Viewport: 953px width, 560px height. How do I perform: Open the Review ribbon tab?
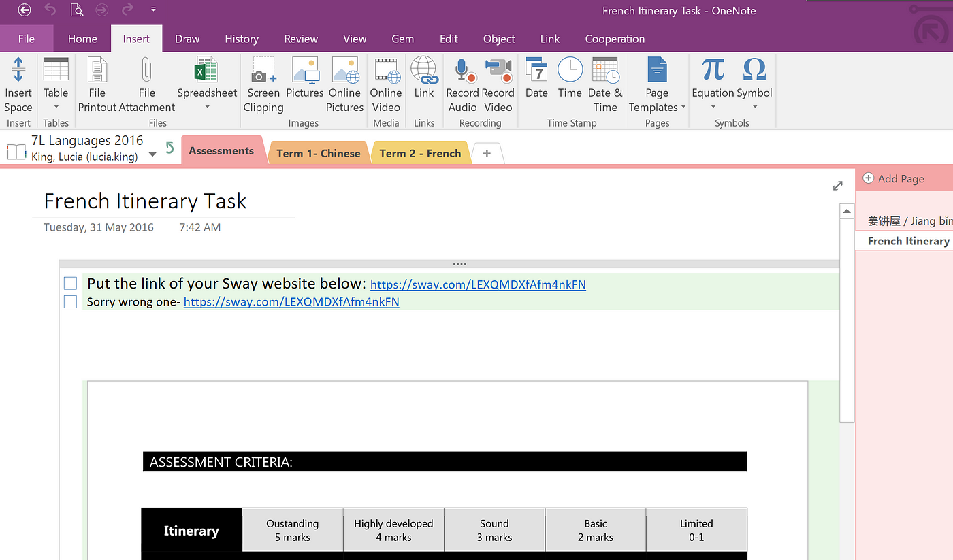[302, 39]
